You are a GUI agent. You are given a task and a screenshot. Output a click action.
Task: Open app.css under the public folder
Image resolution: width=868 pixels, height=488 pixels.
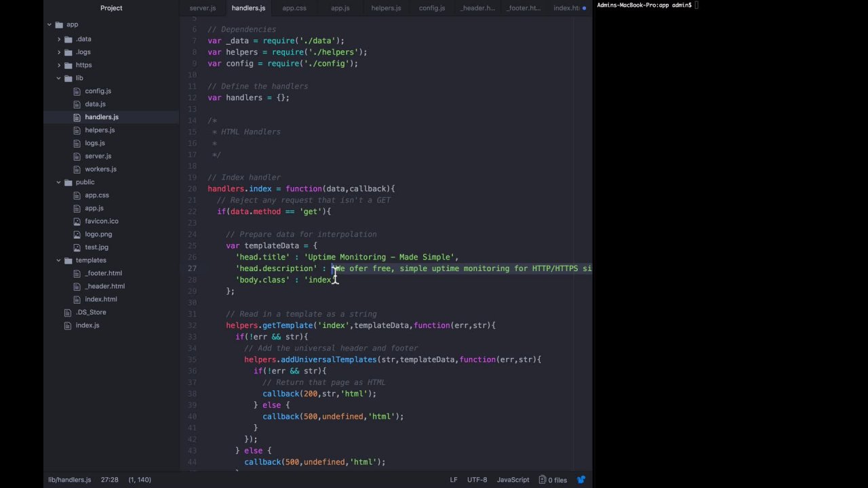[x=96, y=195]
